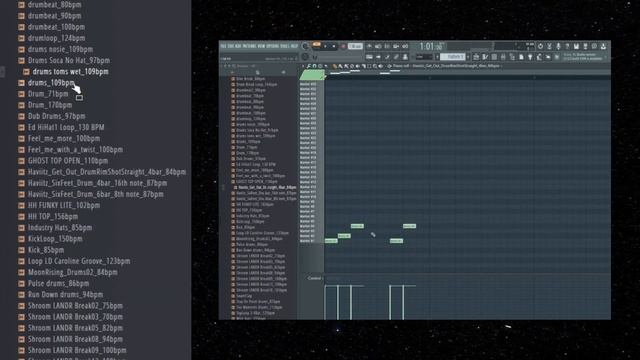This screenshot has height=360, width=640.
Task: Click the icon beside MoonRising_Drums02_84bpm
Action: [21, 272]
